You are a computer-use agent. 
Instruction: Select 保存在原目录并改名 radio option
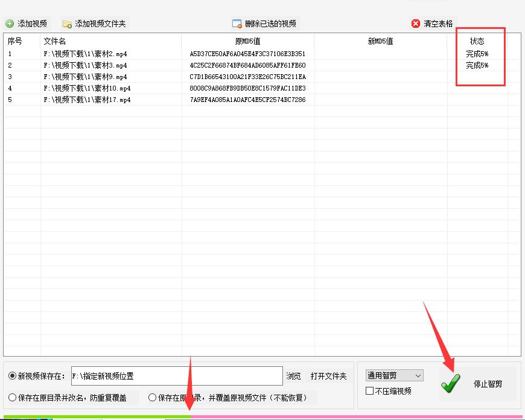coord(13,398)
